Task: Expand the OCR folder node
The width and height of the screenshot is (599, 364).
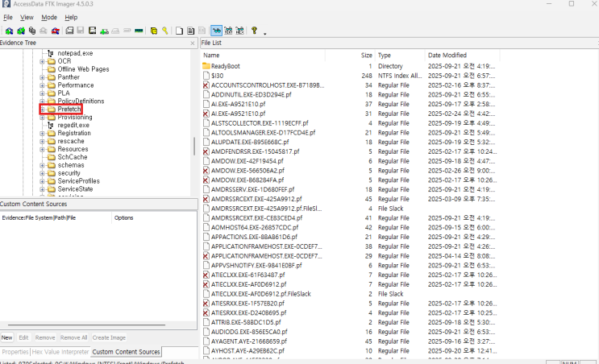Action: coord(42,61)
